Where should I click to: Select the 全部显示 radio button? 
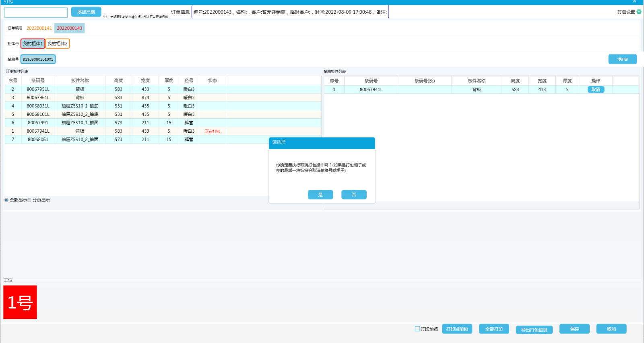coord(6,200)
